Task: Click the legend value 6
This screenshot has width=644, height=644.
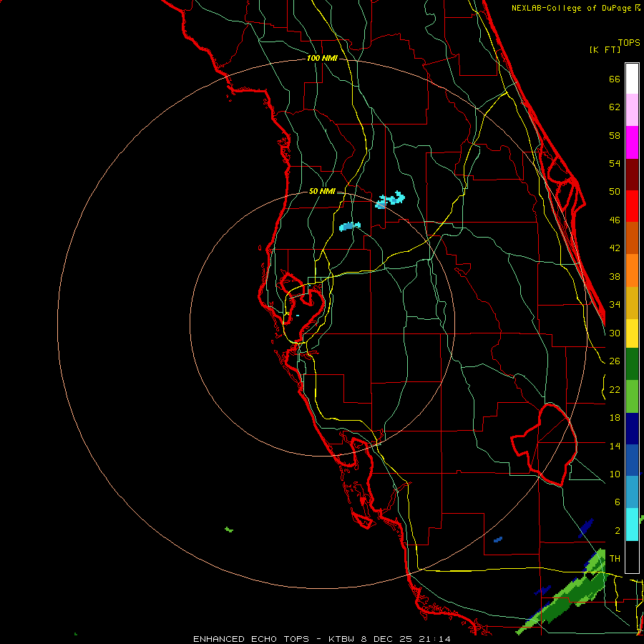Action: click(x=617, y=502)
